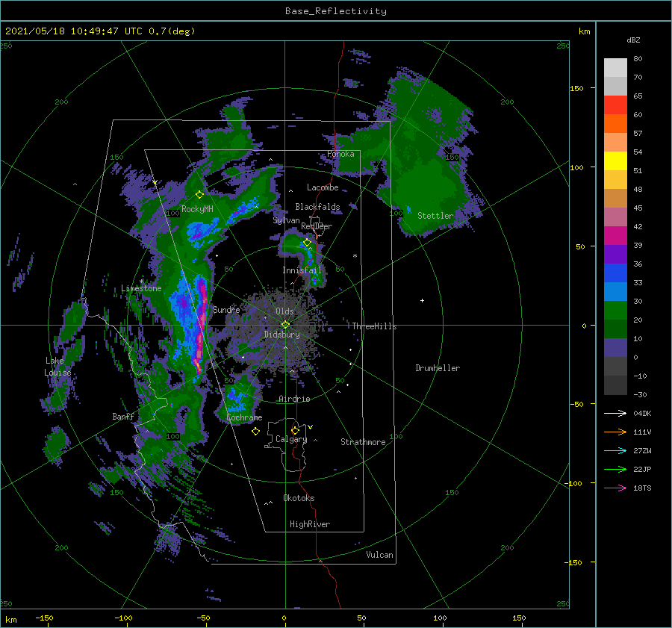672x628 pixels.
Task: Click the orange 111V arrow in the legend
Action: (615, 432)
